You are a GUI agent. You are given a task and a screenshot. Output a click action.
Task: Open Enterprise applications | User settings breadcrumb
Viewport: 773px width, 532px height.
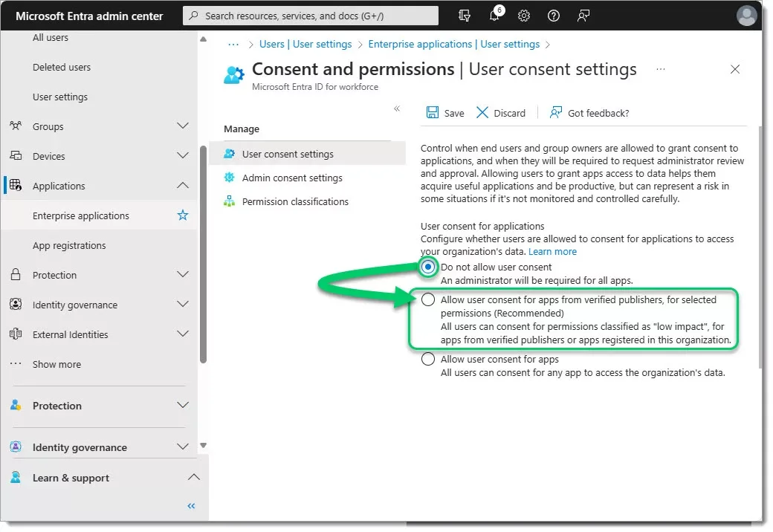(x=454, y=45)
